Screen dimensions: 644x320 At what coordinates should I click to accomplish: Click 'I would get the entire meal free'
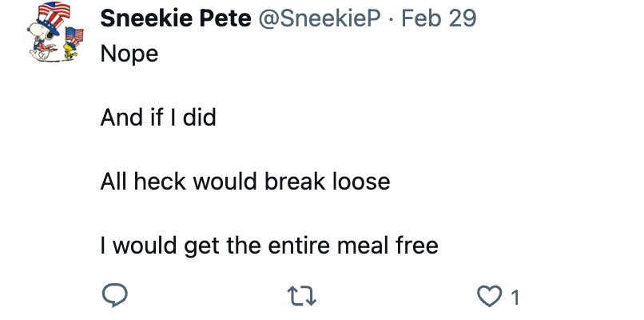(x=269, y=246)
